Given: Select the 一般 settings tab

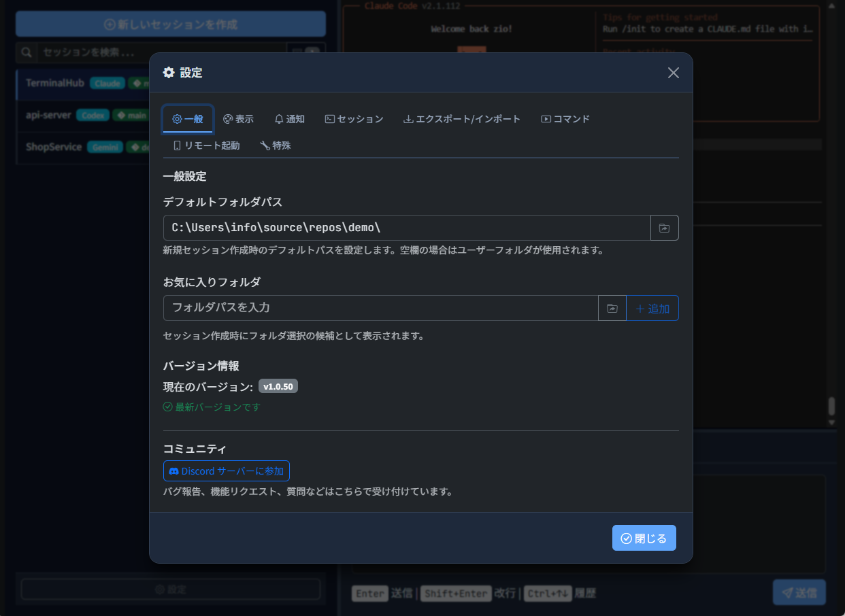Looking at the screenshot, I should point(188,119).
